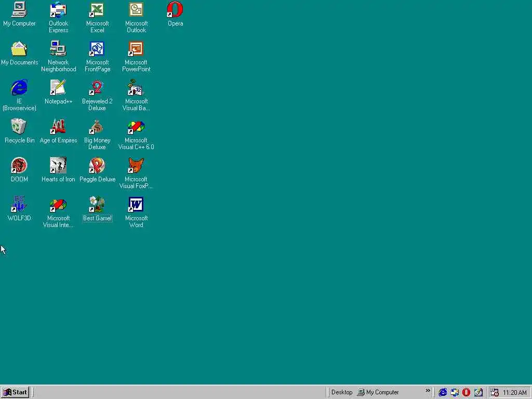
Task: Open the Start menu
Action: [15, 392]
